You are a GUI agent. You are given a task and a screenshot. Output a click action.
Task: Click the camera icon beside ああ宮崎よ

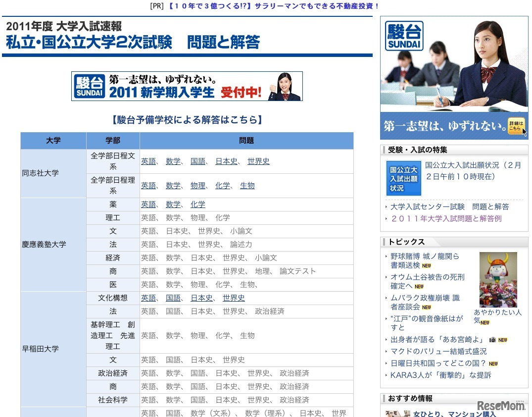point(492,340)
